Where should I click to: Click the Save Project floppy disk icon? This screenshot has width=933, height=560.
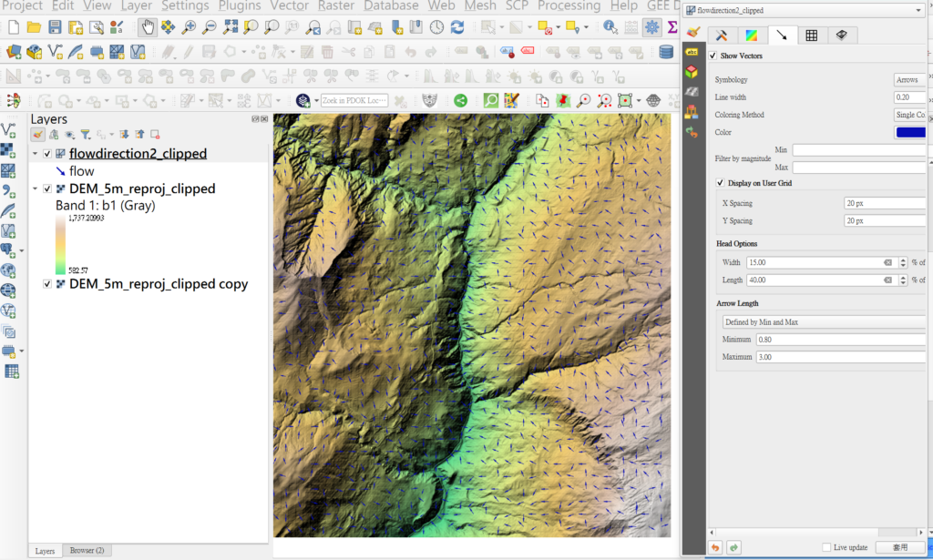[55, 27]
